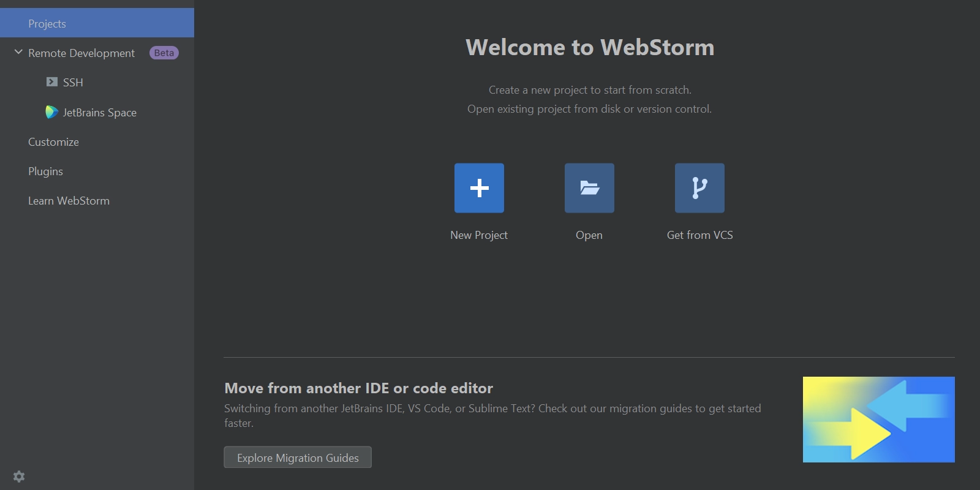
Task: Open the settings gear in the sidebar
Action: tap(19, 477)
